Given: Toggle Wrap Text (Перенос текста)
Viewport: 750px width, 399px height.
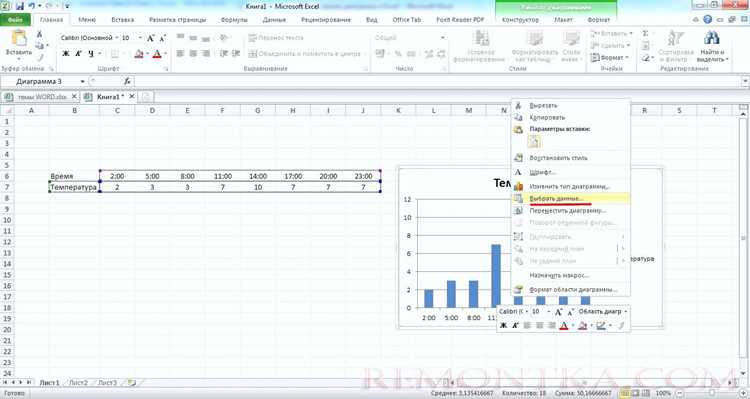Looking at the screenshot, I should tap(276, 37).
